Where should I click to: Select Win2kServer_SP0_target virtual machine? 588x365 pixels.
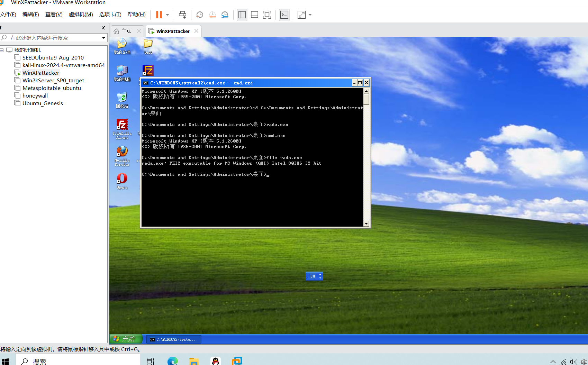[x=53, y=81]
